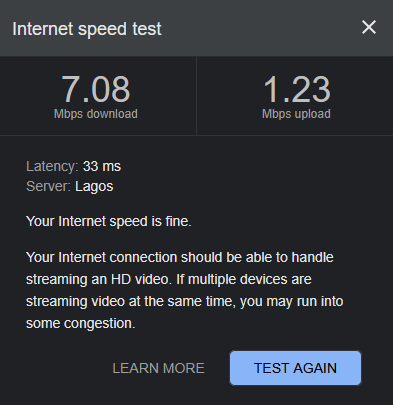Click the Server label text
Screen dimensions: 393x405
point(48,186)
